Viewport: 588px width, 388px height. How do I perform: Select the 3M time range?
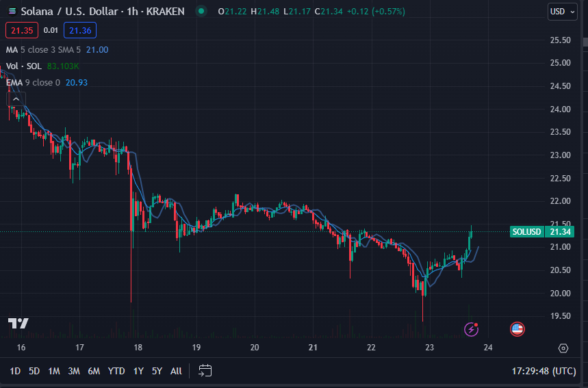(x=74, y=371)
